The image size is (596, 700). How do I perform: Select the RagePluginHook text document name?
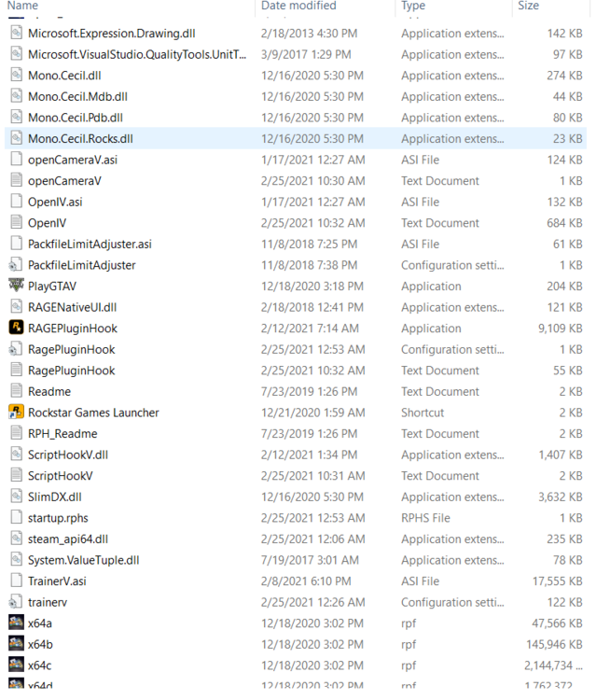[72, 371]
